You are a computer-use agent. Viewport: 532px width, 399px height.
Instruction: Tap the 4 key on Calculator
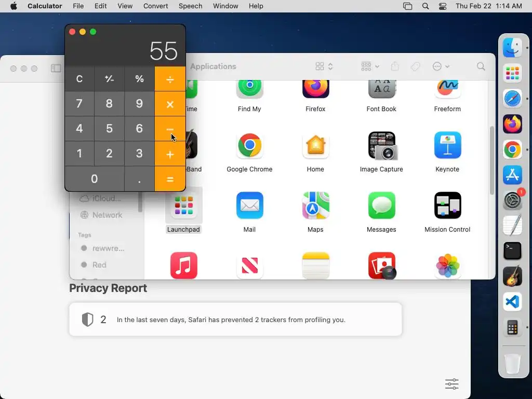coord(79,129)
